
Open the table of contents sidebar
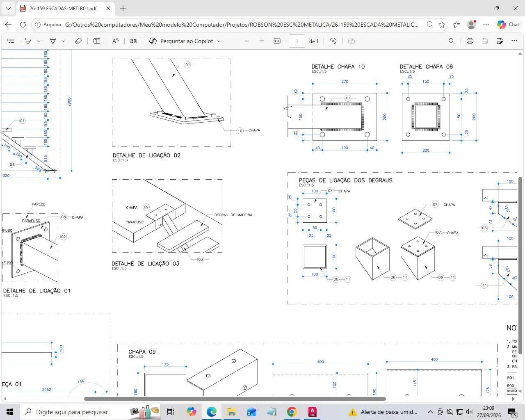[x=11, y=41]
